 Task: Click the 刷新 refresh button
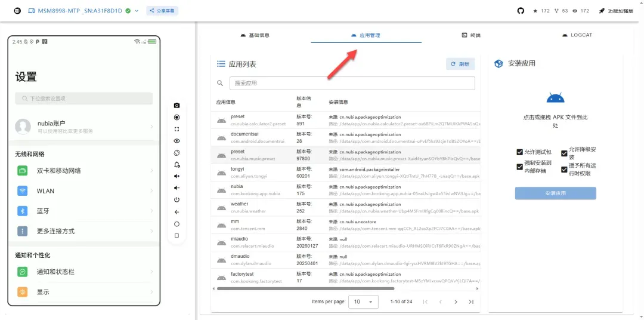pos(460,64)
